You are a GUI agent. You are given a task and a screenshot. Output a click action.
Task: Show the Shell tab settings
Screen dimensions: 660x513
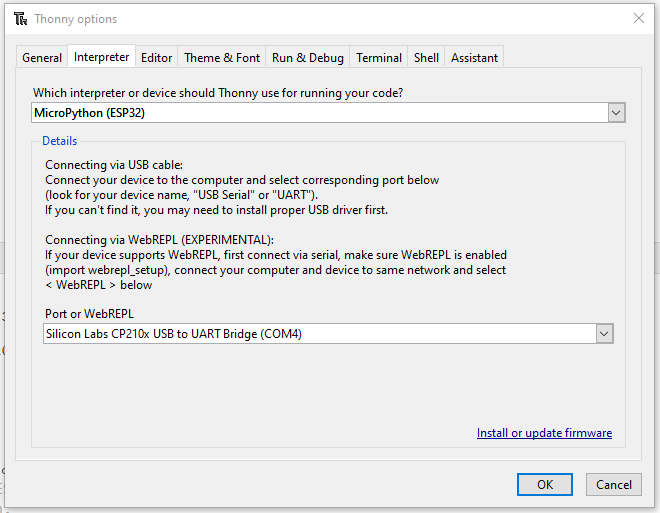coord(426,58)
